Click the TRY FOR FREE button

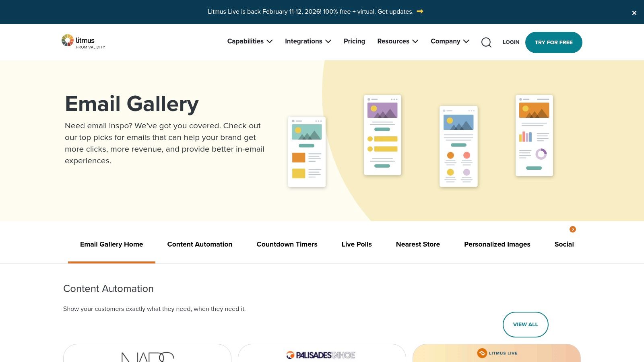pos(553,42)
